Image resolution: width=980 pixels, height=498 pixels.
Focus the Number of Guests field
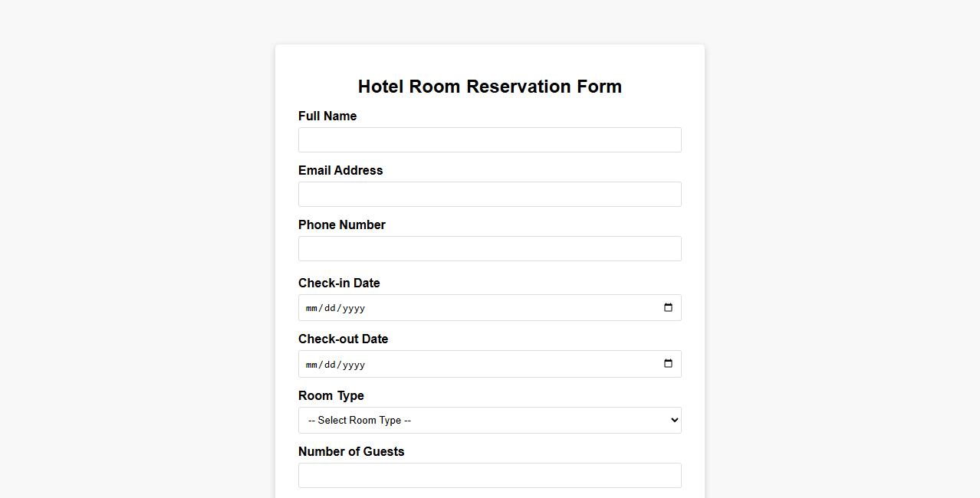[x=490, y=475]
